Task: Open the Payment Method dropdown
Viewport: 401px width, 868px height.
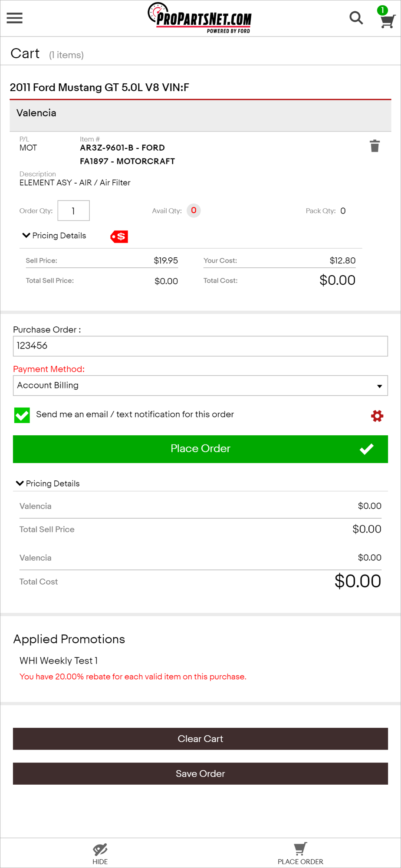Action: click(200, 385)
